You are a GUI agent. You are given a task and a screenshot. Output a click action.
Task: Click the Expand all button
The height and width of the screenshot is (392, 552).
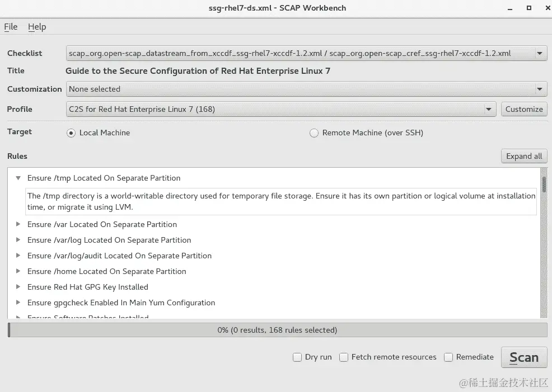click(x=524, y=156)
